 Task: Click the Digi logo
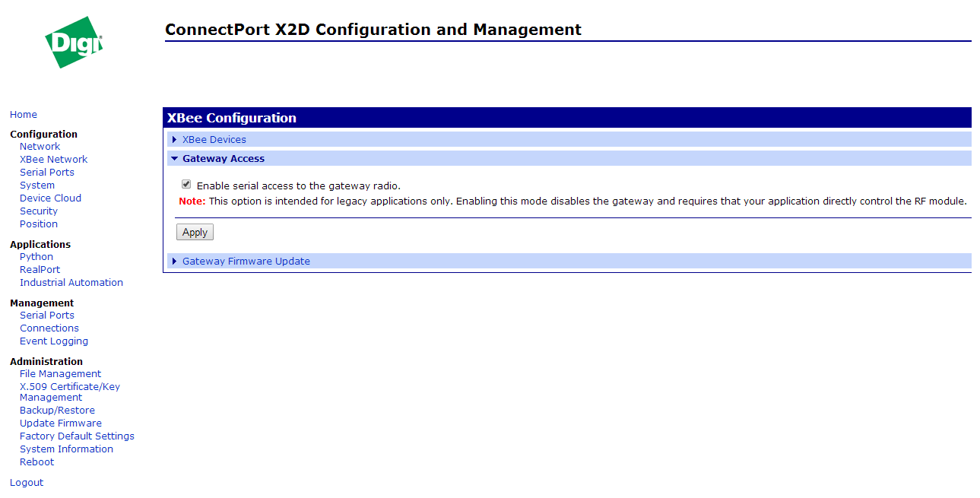click(x=74, y=43)
